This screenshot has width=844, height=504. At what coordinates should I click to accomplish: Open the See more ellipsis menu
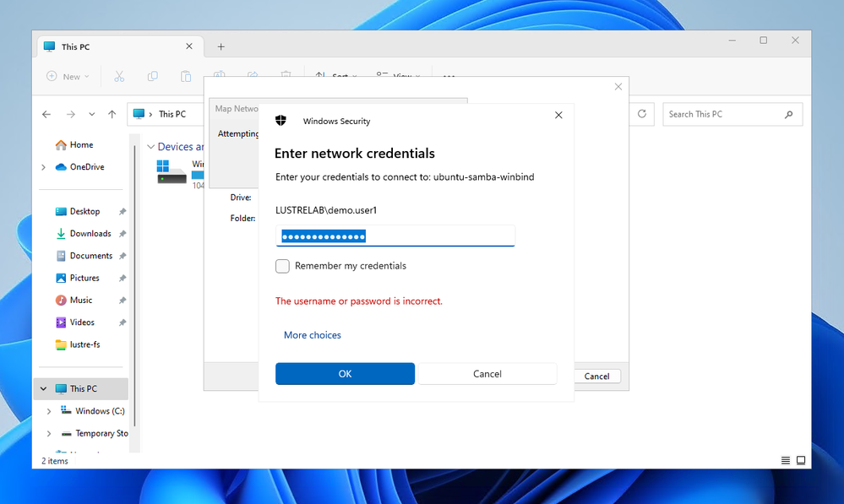(449, 77)
